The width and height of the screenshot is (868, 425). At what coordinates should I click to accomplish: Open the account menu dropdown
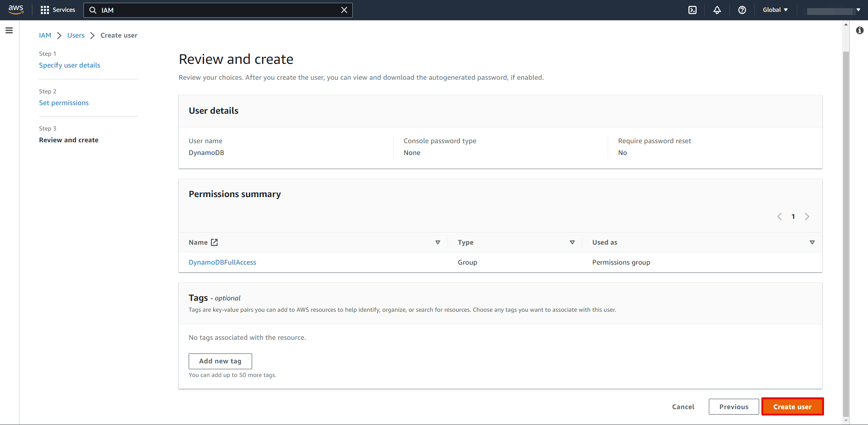click(x=833, y=10)
